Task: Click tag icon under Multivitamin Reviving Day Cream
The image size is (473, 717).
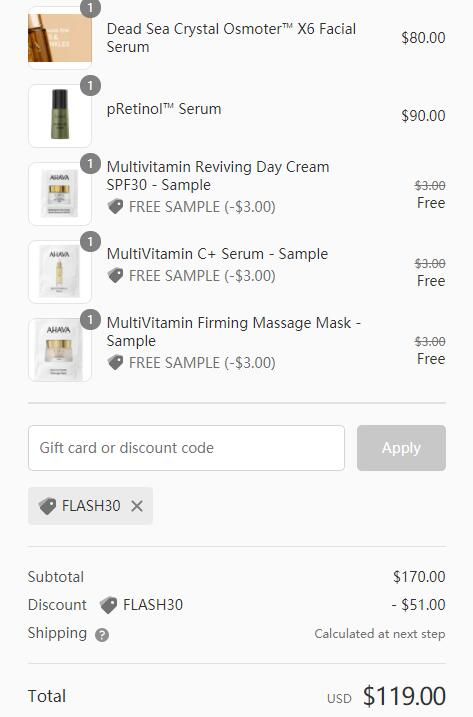Action: pyautogui.click(x=115, y=207)
